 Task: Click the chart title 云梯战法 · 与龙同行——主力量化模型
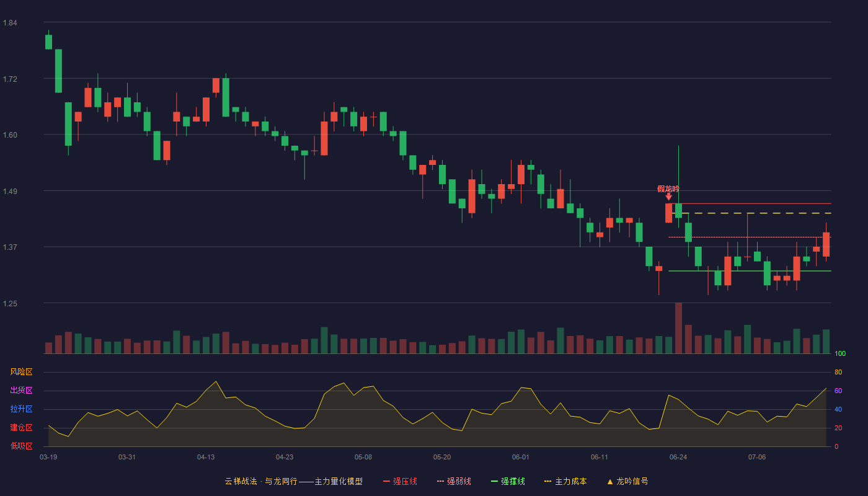pos(293,481)
